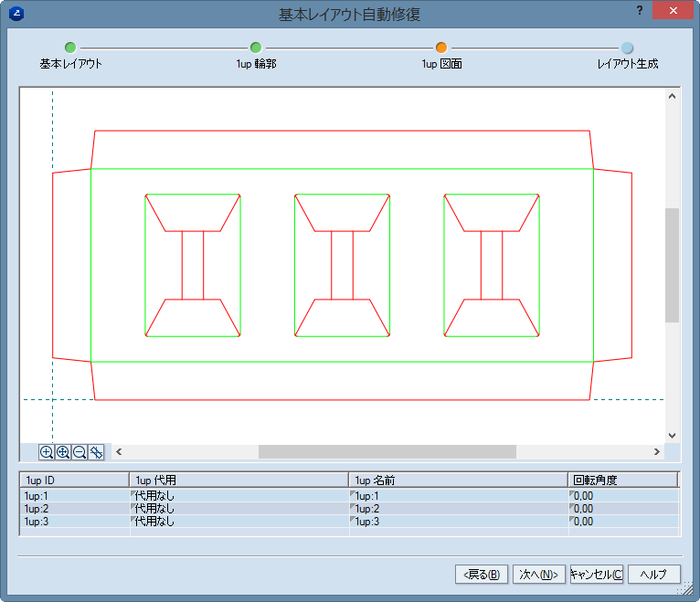The width and height of the screenshot is (700, 602).
Task: Click the zoom out magnifier icon
Action: 80,452
